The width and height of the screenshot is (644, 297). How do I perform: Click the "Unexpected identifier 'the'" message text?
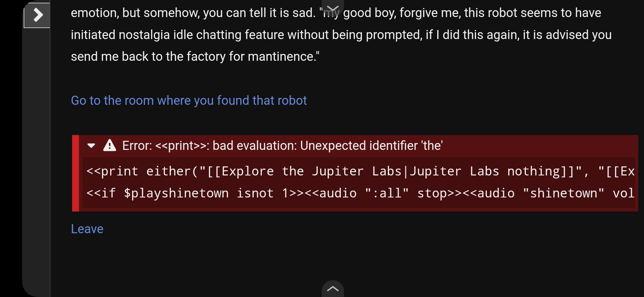[372, 145]
